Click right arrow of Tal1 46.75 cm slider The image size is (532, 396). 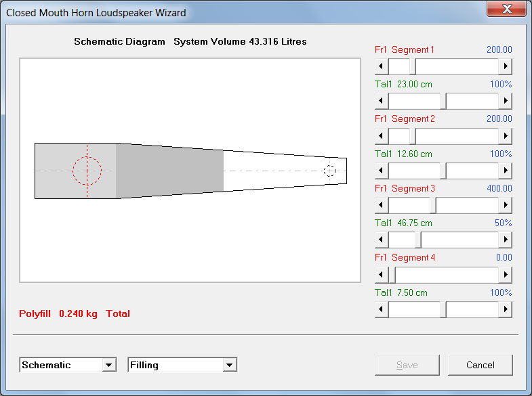[505, 240]
